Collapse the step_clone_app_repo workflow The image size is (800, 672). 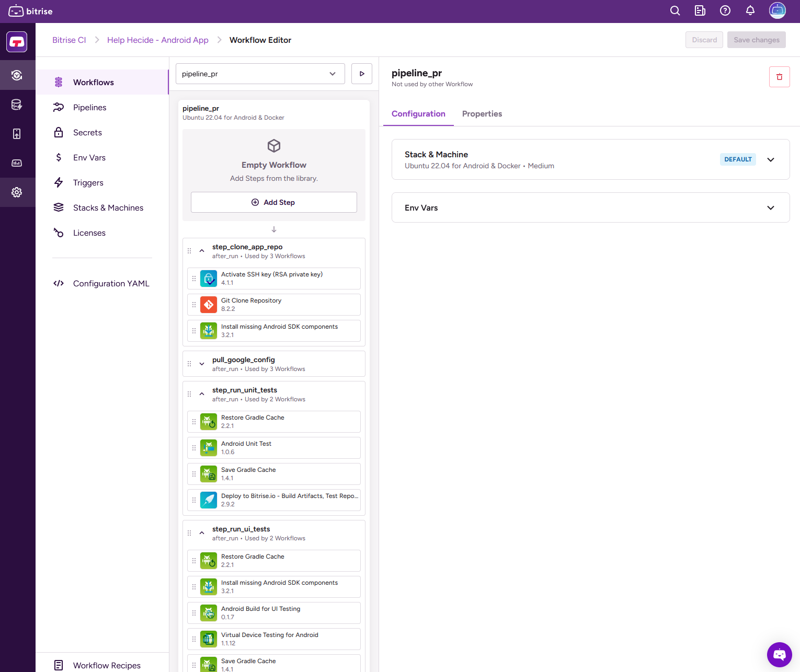point(202,251)
